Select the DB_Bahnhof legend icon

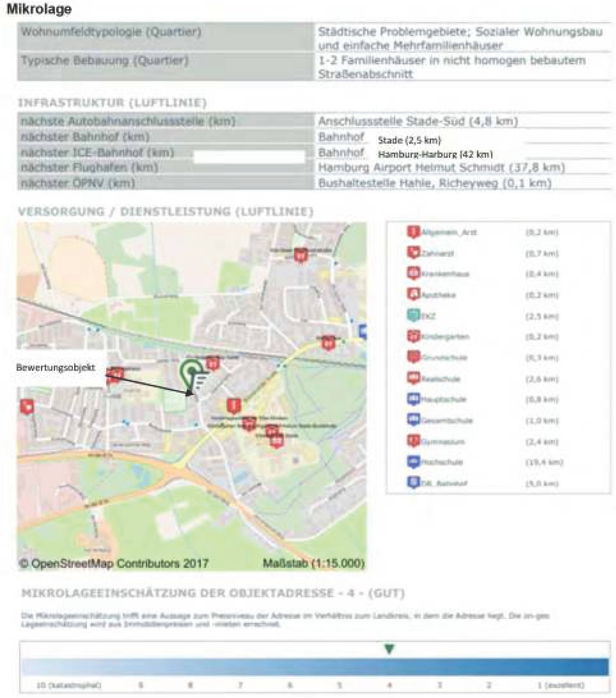[413, 483]
